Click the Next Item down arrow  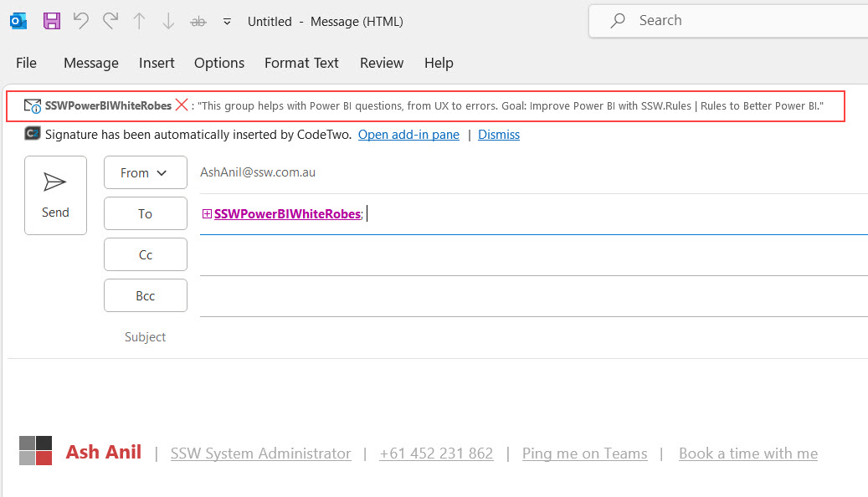pyautogui.click(x=168, y=22)
